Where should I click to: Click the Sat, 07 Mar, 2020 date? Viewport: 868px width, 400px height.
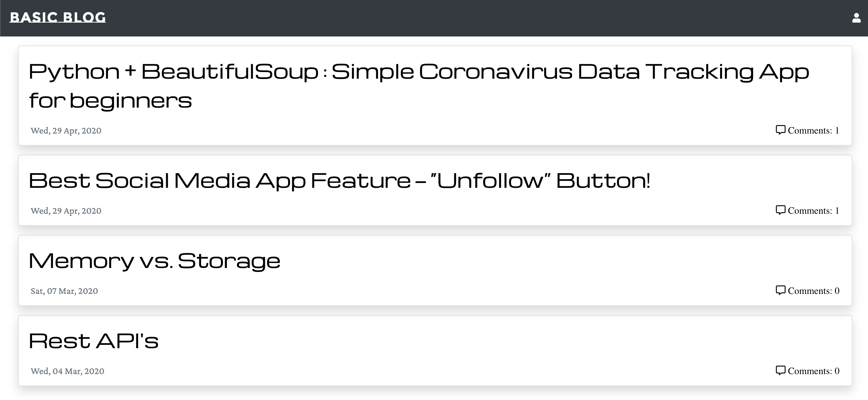(64, 291)
